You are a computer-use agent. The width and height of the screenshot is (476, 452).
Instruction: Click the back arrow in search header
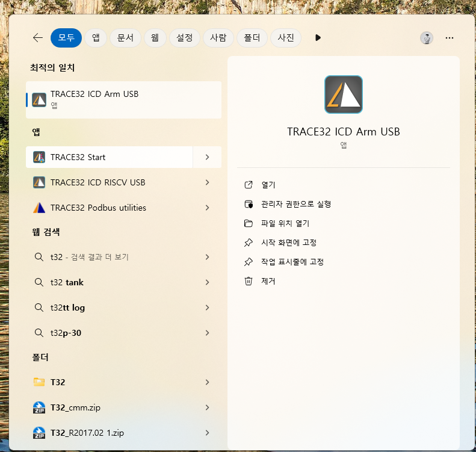37,38
